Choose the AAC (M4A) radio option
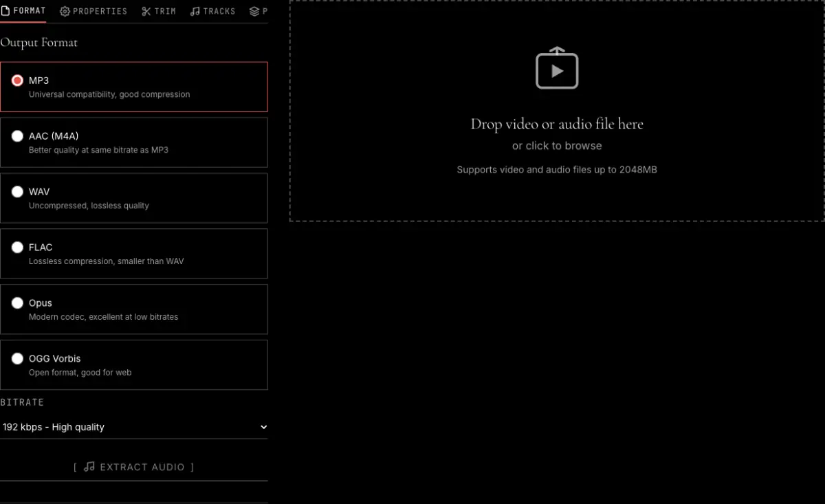Viewport: 825px width, 504px height. 17,136
